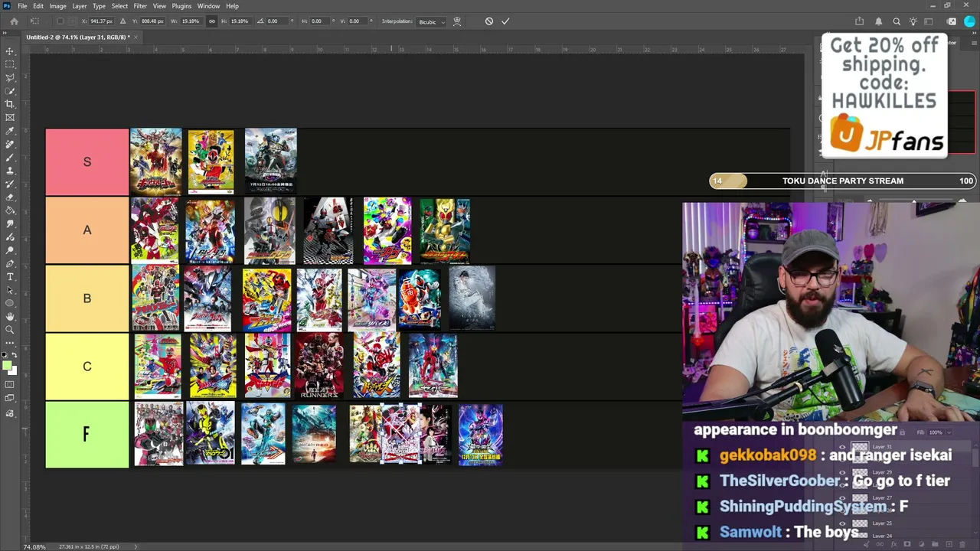Expand the status bar info arrow
This screenshot has width=980, height=551.
click(136, 546)
